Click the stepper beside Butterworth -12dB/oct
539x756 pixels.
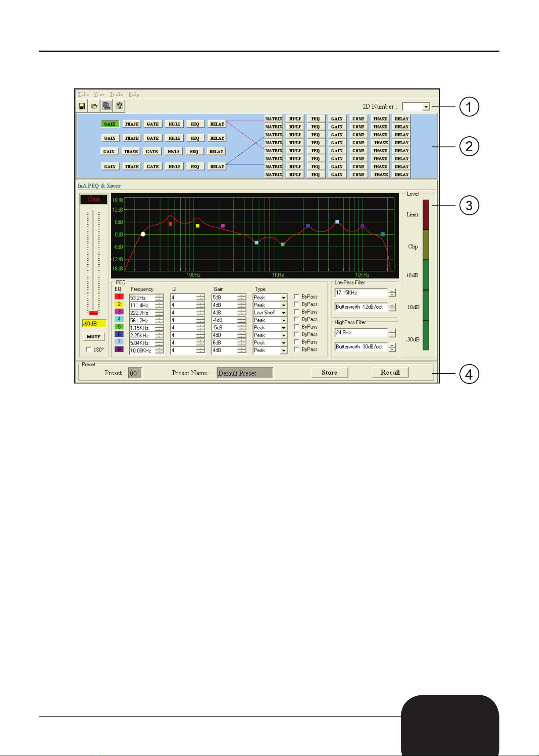(392, 307)
